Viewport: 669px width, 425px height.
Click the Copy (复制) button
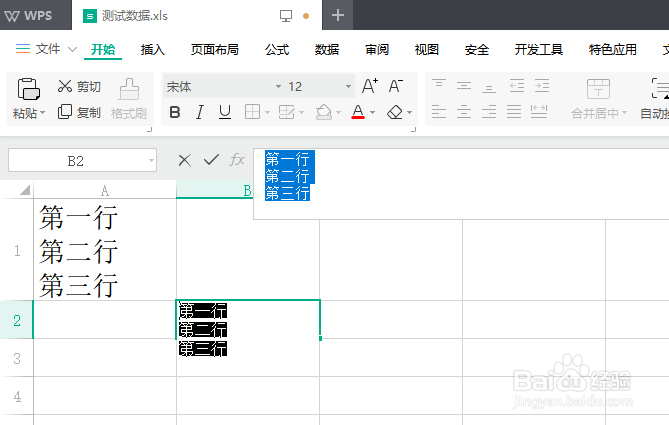79,112
